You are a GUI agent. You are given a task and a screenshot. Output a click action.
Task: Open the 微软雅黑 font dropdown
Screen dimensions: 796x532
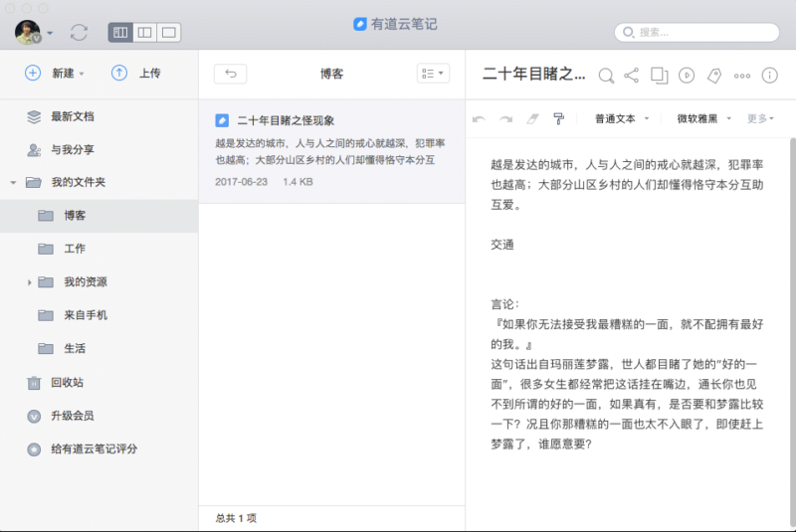[x=704, y=118]
